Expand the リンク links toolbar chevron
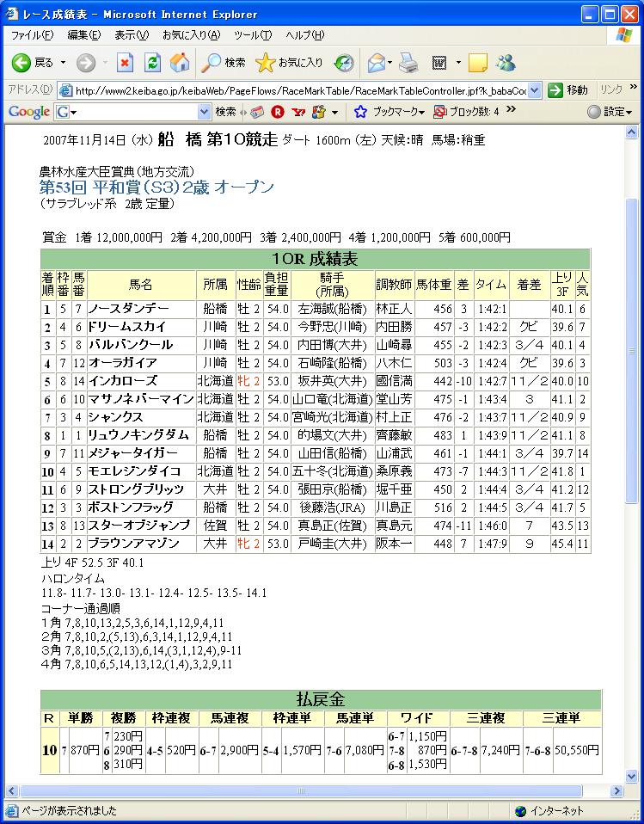644x824 pixels. coord(633,88)
